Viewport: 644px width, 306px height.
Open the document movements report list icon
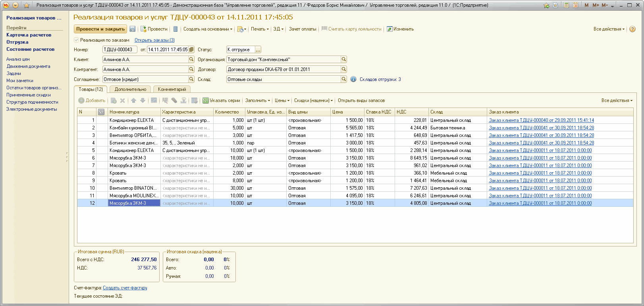point(175,29)
